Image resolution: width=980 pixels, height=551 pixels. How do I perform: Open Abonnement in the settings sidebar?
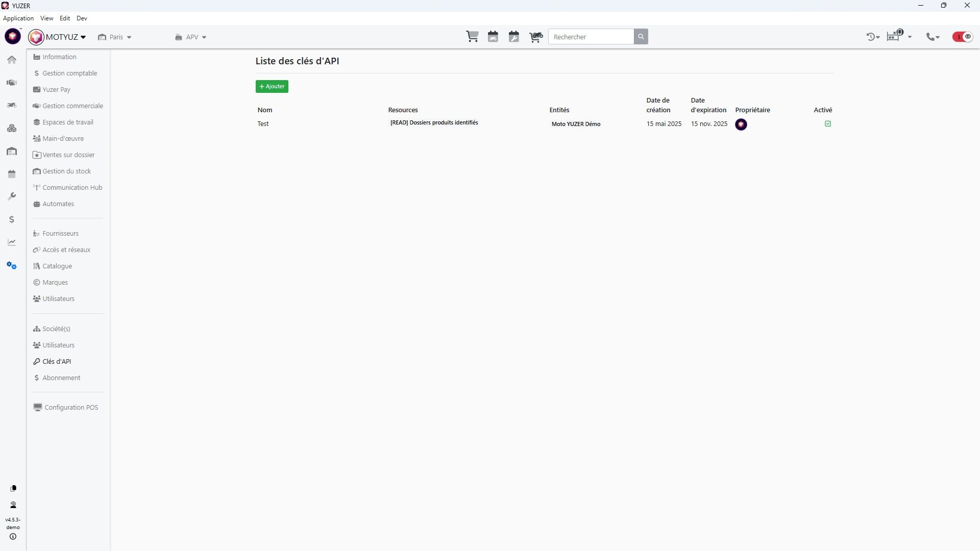point(61,378)
